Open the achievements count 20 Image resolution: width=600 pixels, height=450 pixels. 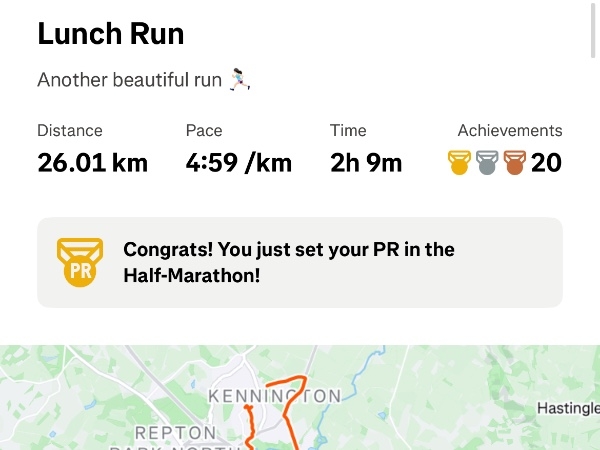tap(546, 163)
